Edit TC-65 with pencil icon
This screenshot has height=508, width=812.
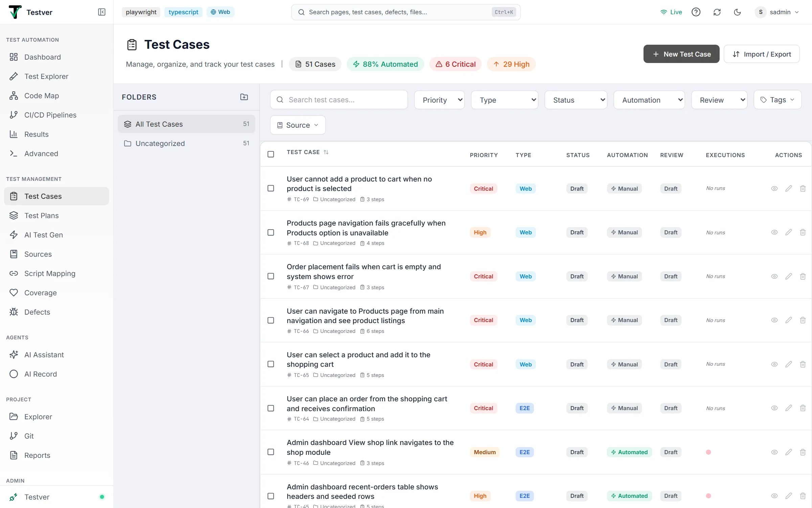click(789, 364)
